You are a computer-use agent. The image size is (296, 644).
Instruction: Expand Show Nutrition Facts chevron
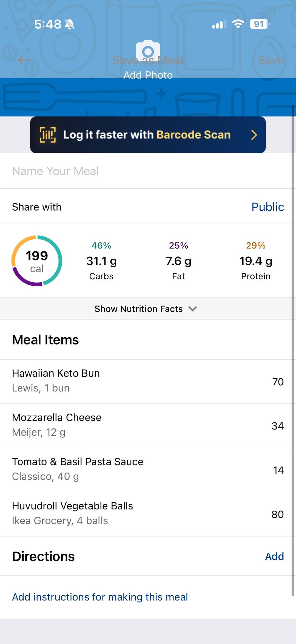pyautogui.click(x=193, y=309)
